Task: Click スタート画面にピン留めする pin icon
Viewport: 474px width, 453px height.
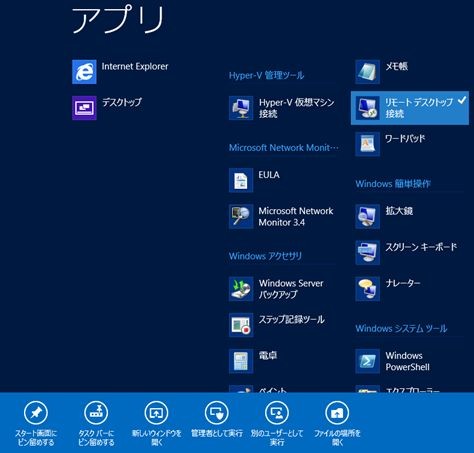Action: point(36,413)
